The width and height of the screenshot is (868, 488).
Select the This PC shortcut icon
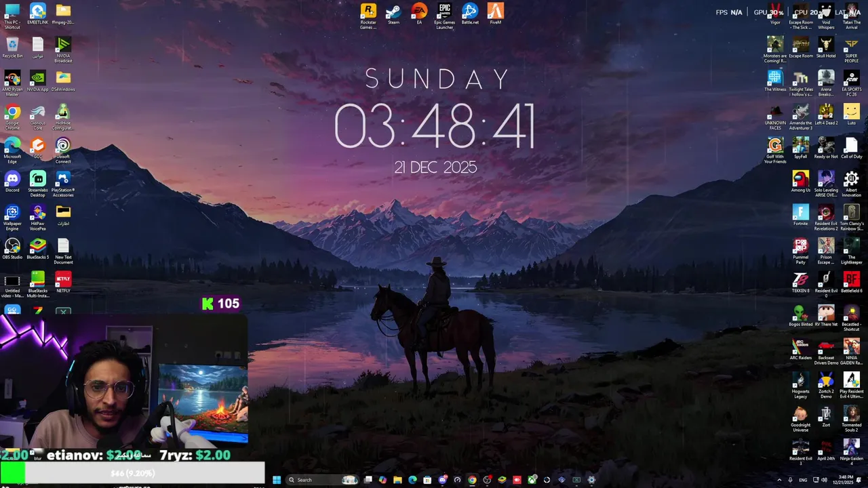point(12,16)
